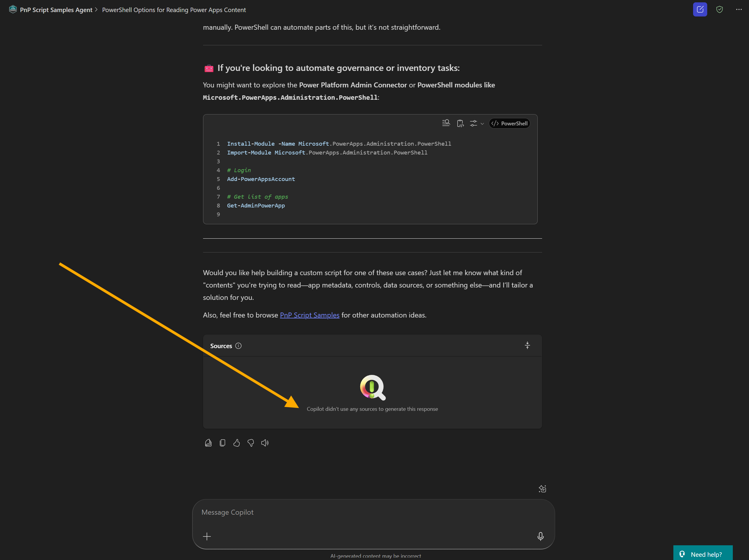Attach a file with the plus button
Viewport: 749px width, 560px height.
coord(207,536)
